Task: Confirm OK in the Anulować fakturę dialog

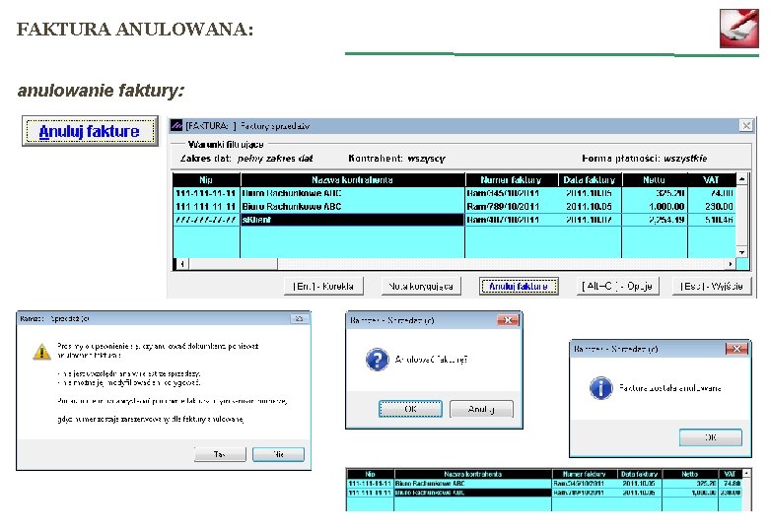Action: click(410, 409)
